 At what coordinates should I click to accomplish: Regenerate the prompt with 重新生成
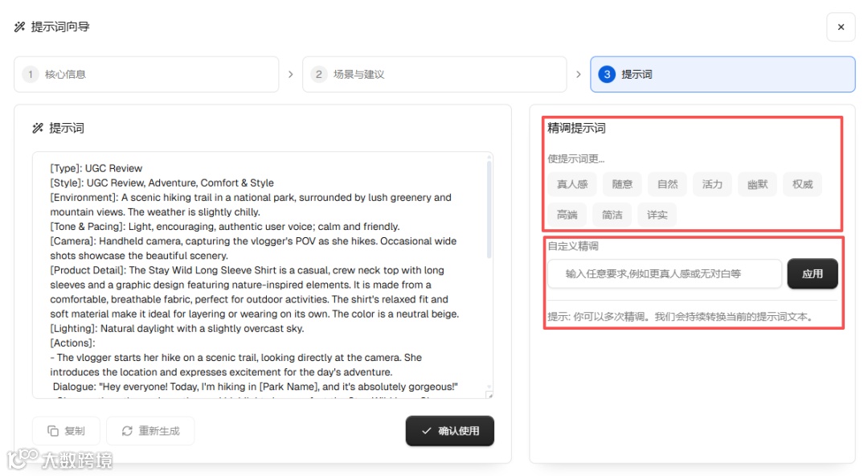[150, 431]
